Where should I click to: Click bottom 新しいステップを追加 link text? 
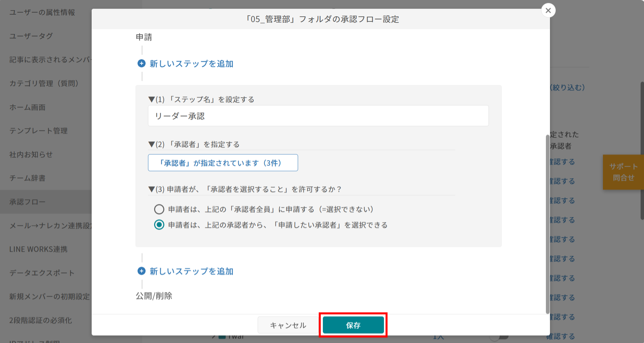point(191,272)
